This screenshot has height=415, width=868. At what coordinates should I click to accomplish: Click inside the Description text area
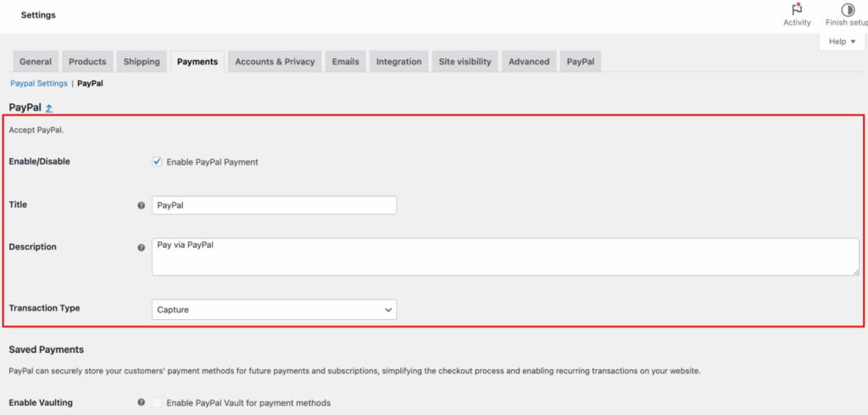(505, 256)
